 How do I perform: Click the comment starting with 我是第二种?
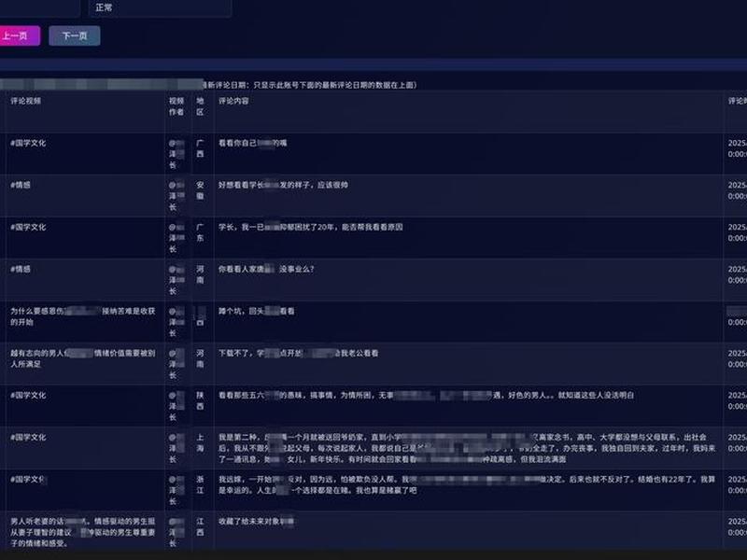pos(468,448)
